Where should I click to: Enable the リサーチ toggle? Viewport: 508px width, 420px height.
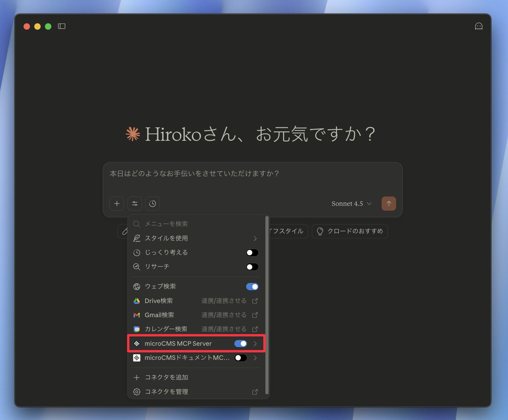(252, 267)
